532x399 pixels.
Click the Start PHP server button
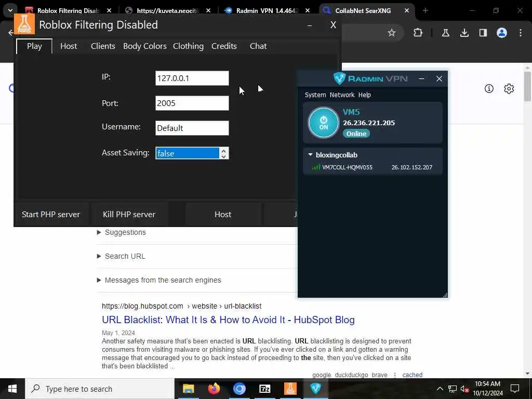pos(51,215)
